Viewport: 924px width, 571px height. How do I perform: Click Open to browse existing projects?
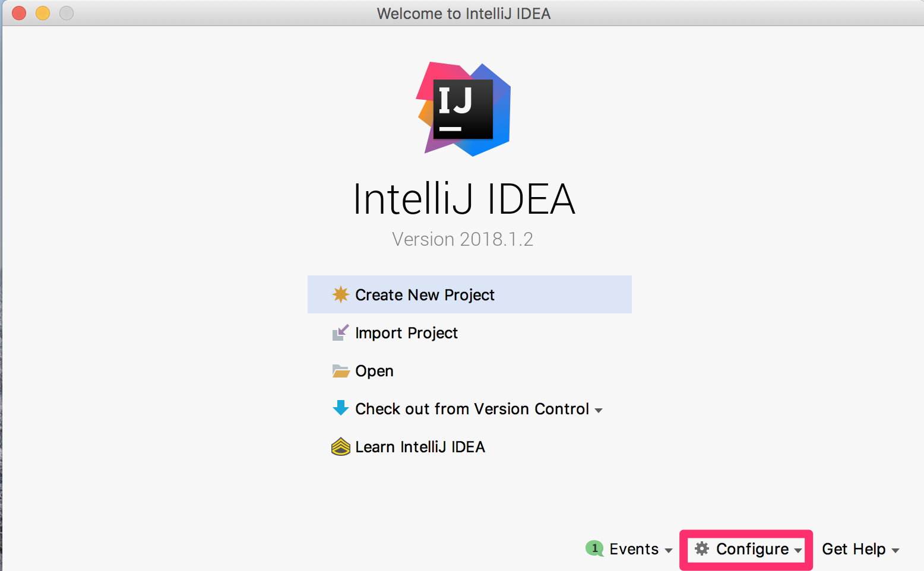[x=374, y=370]
